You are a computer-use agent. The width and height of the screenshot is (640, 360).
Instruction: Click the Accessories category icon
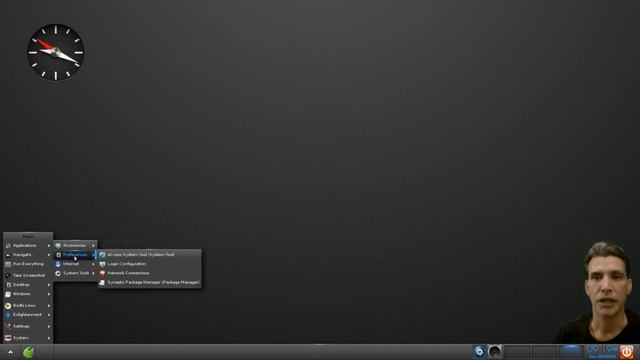[x=58, y=246]
